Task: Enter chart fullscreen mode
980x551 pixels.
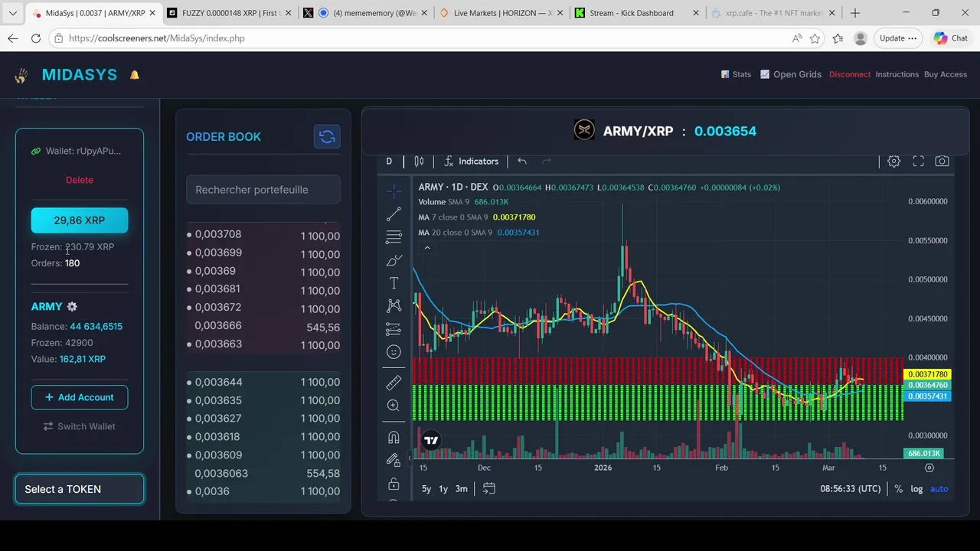Action: pyautogui.click(x=918, y=161)
